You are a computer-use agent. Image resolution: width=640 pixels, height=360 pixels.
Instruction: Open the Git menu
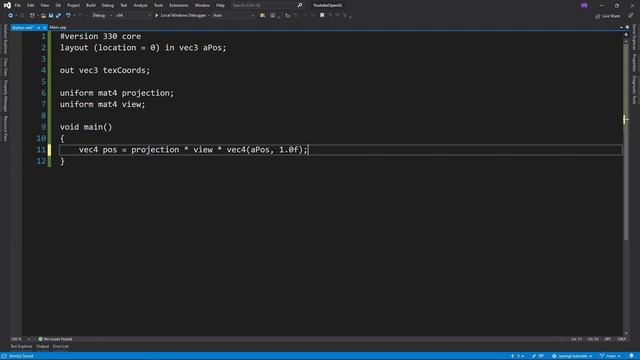(x=58, y=5)
